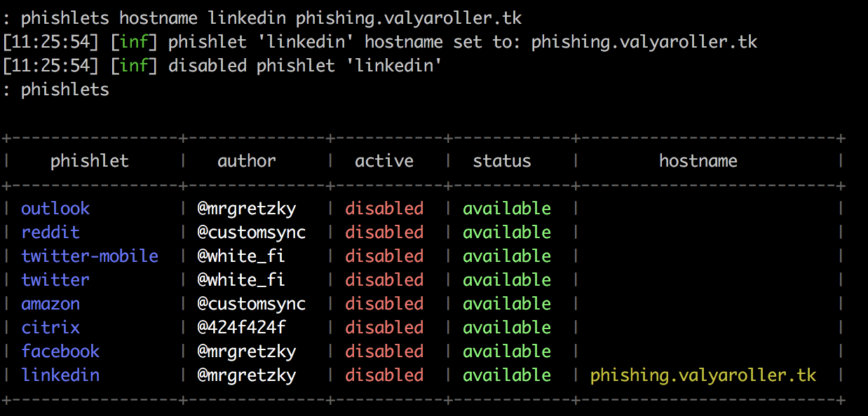Click the outlook phishlet name
Viewport: 868px width, 416px height.
pyautogui.click(x=55, y=209)
